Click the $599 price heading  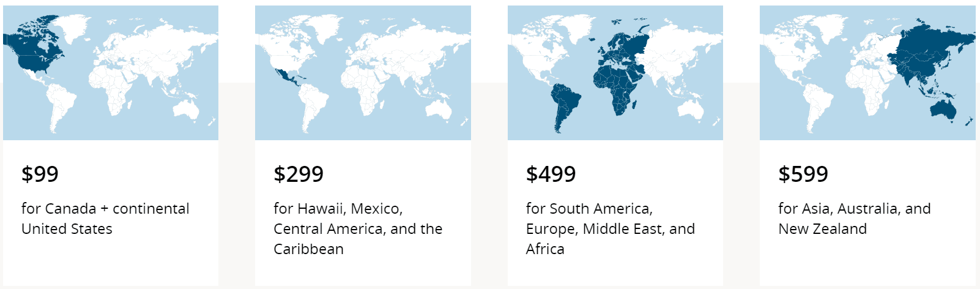(803, 175)
